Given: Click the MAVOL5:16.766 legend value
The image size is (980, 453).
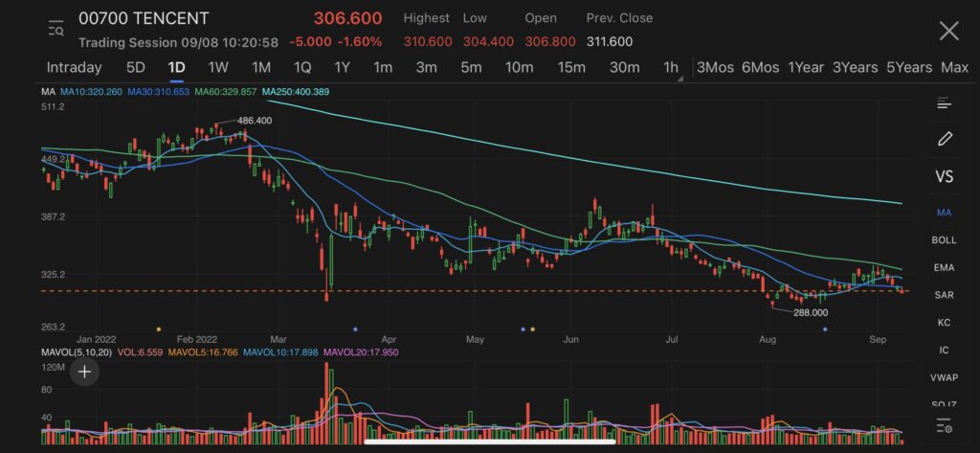Looking at the screenshot, I should 203,352.
